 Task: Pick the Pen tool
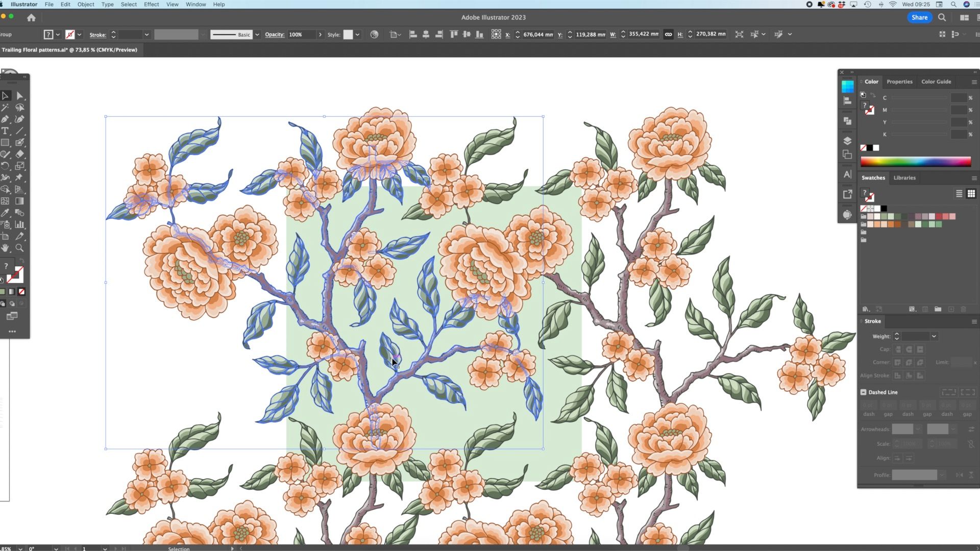tap(5, 119)
